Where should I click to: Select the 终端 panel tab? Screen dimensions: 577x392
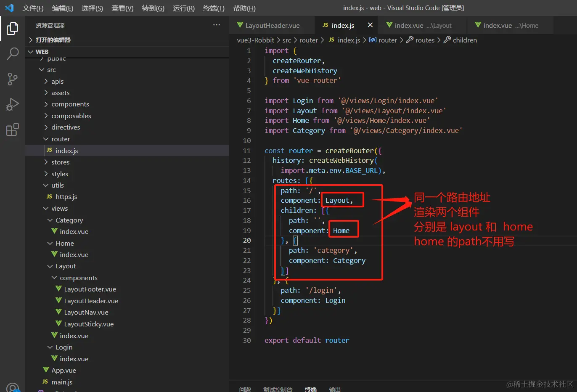(310, 389)
